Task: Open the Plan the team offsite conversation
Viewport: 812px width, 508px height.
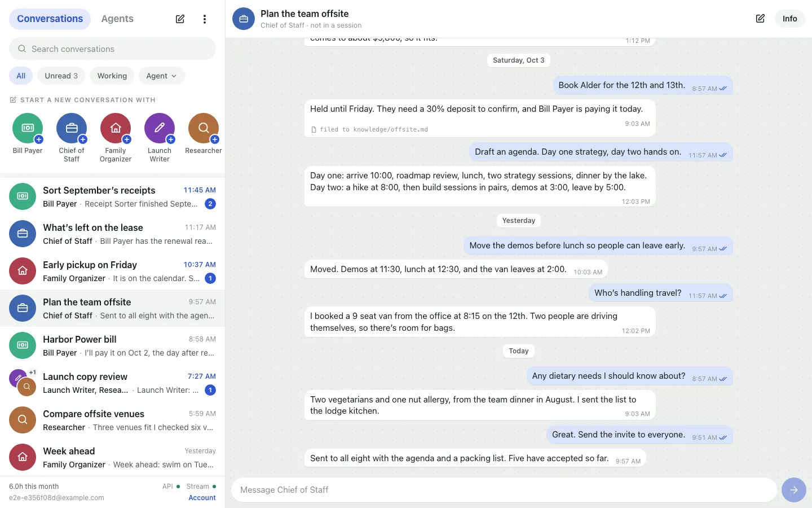Action: pos(112,308)
